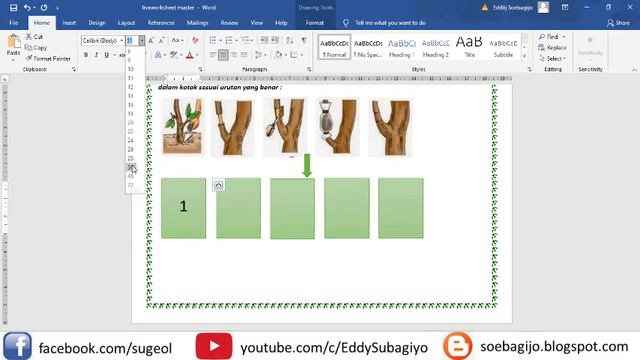The width and height of the screenshot is (640, 360).
Task: Increase paragraph indent
Action: click(275, 40)
